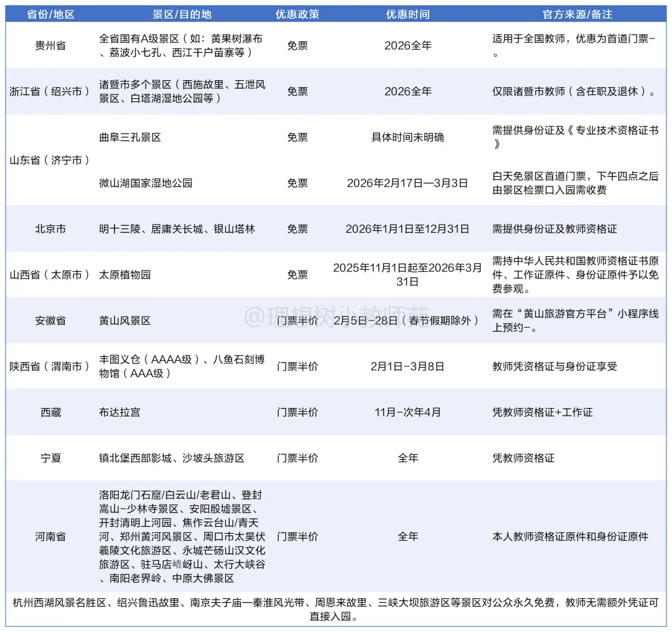Click the 优惠时间 column header
The height and width of the screenshot is (632, 672).
(x=408, y=14)
